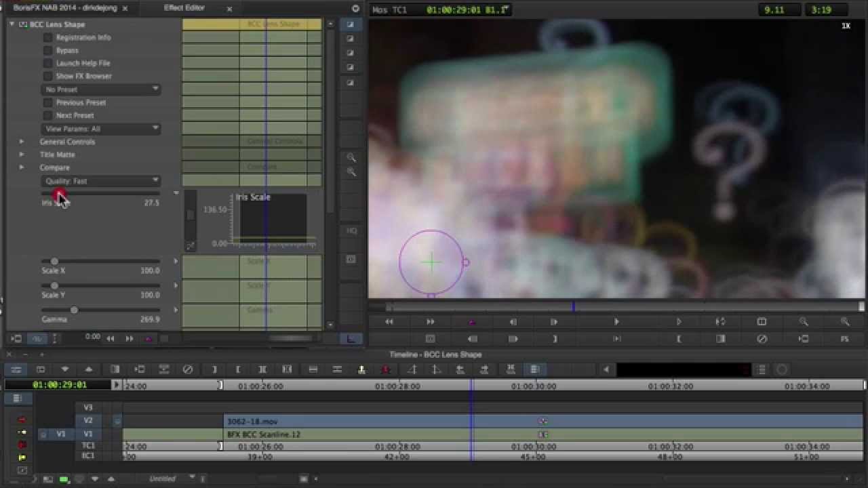This screenshot has width=868, height=488.
Task: Select the 3062-18.mov clip on V2
Action: 543,421
